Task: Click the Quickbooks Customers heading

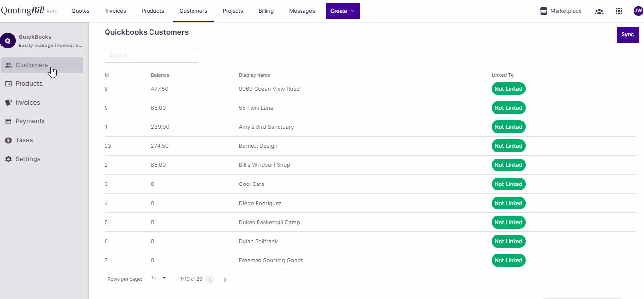Action: [147, 32]
